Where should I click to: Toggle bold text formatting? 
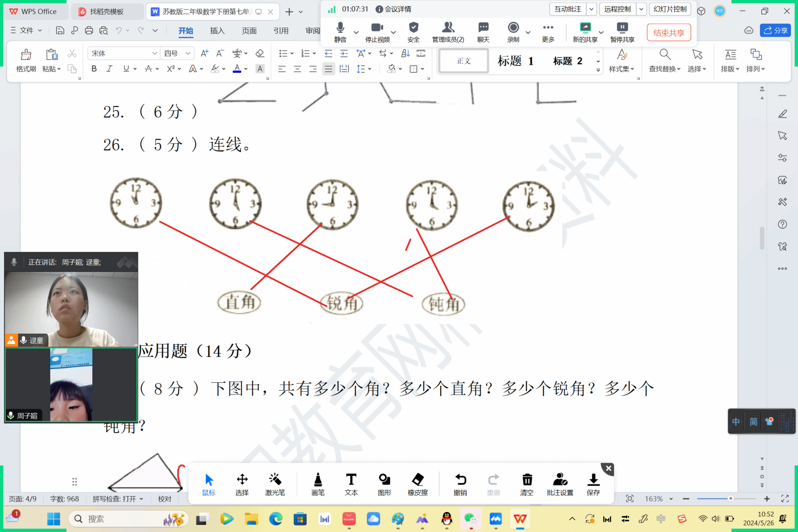point(94,69)
